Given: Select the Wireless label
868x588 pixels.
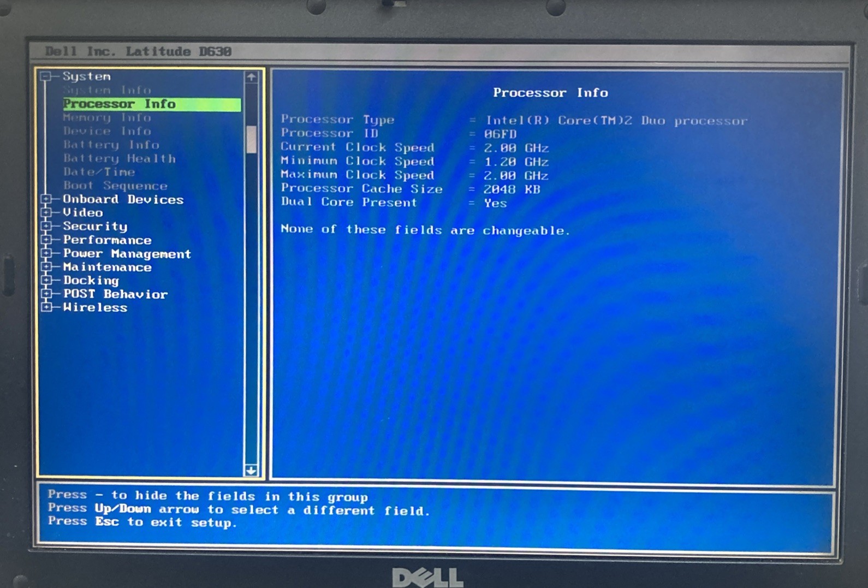Looking at the screenshot, I should 95,307.
